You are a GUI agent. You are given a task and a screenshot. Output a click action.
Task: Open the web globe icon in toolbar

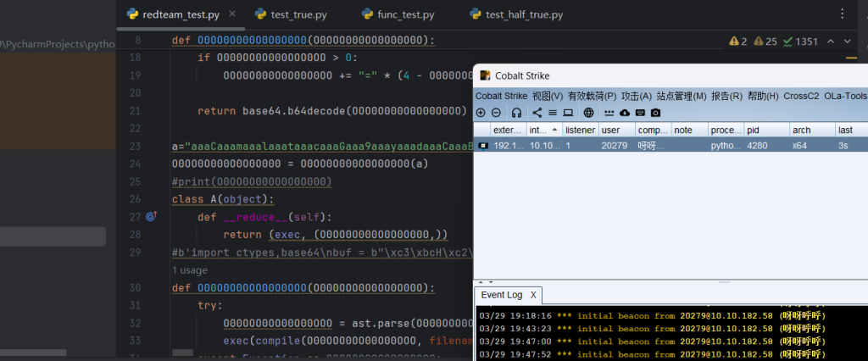[589, 113]
